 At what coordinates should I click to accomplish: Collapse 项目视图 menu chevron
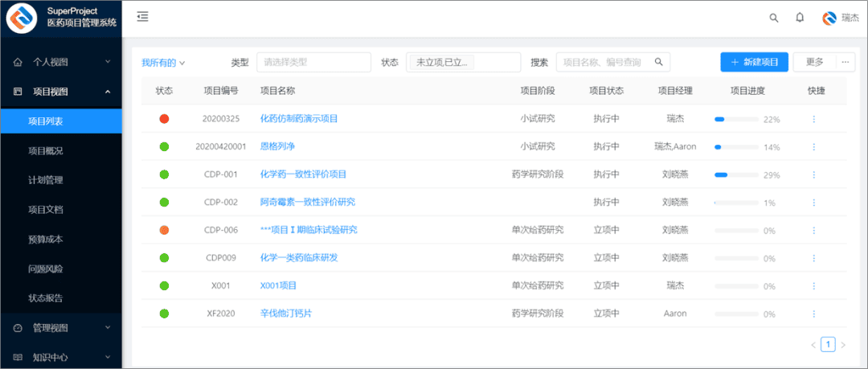click(108, 92)
